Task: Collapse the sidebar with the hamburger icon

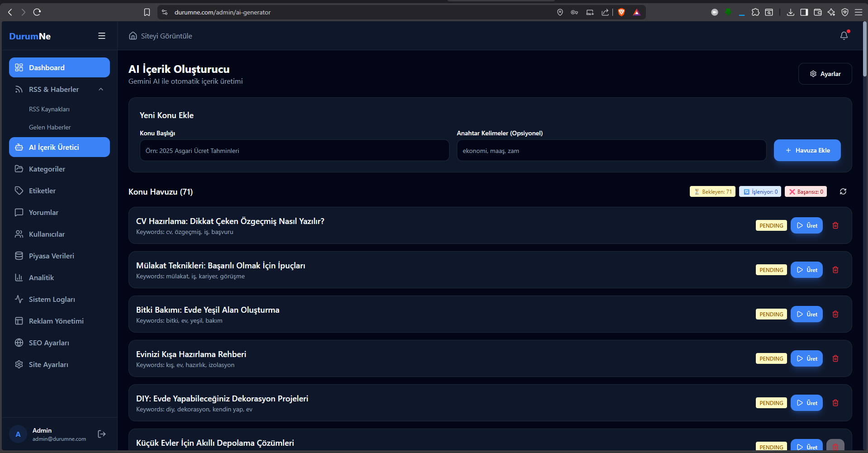Action: point(102,36)
